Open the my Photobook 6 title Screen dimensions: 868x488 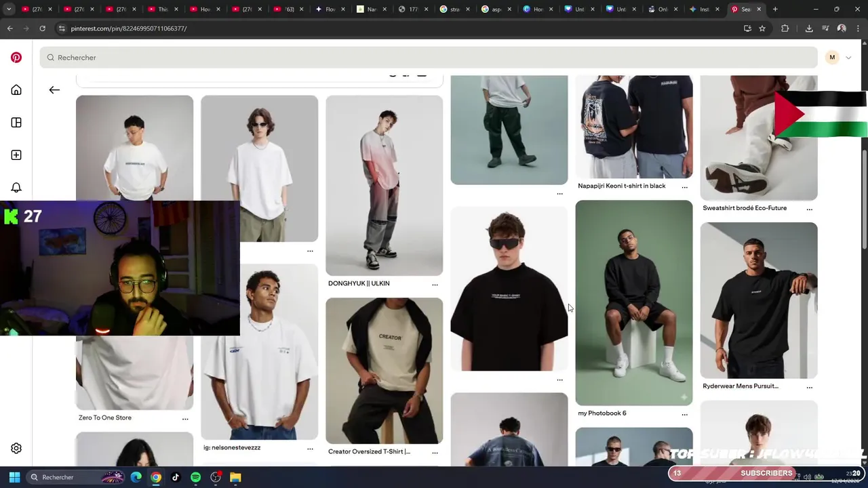click(x=602, y=413)
